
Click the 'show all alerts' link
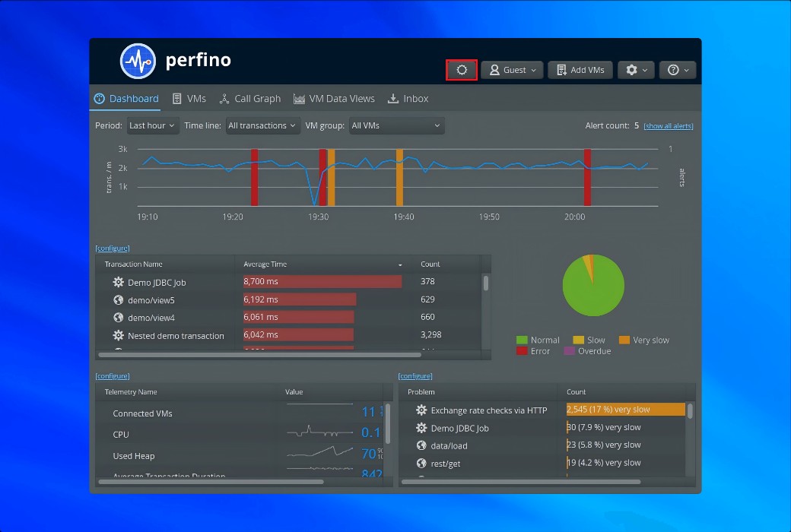[x=669, y=126]
